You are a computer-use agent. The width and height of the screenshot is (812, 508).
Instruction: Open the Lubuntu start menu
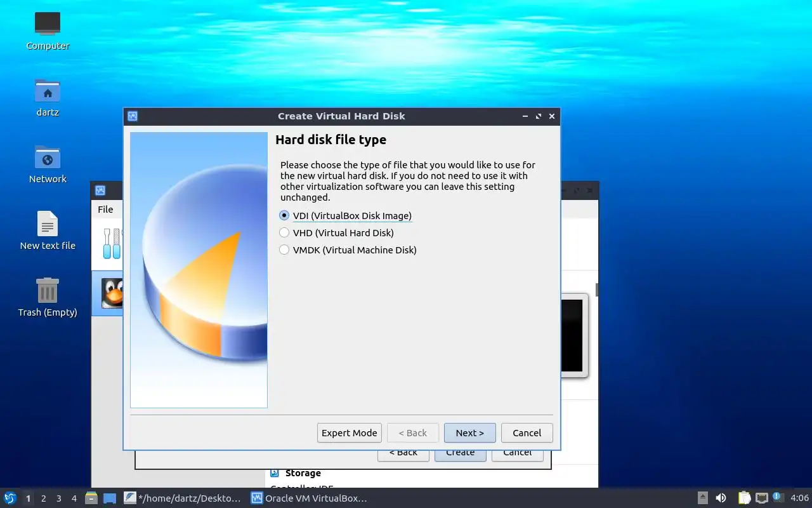click(x=10, y=498)
